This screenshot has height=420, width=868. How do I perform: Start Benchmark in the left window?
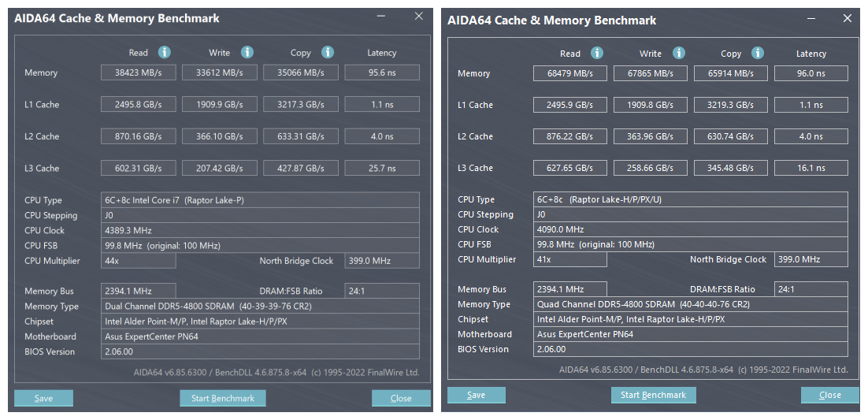tap(223, 399)
